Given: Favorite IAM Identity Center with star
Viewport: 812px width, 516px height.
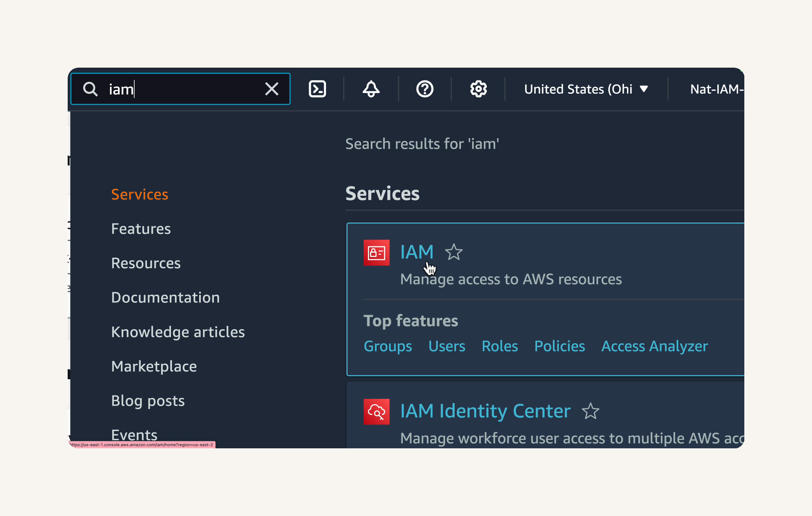Looking at the screenshot, I should tap(590, 411).
